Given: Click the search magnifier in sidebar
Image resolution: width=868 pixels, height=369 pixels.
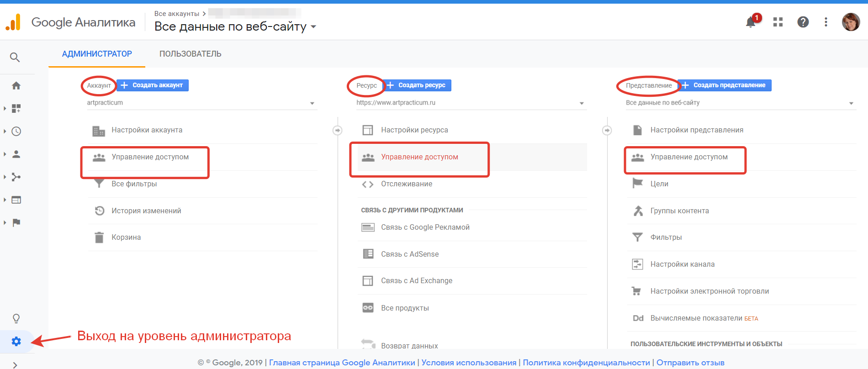Looking at the screenshot, I should (x=15, y=57).
